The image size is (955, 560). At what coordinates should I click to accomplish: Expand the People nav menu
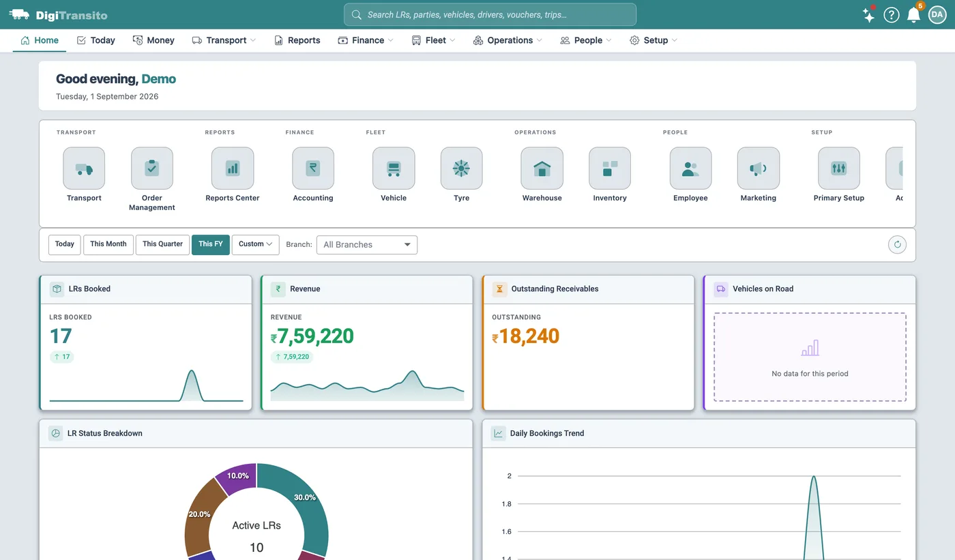[x=586, y=40]
